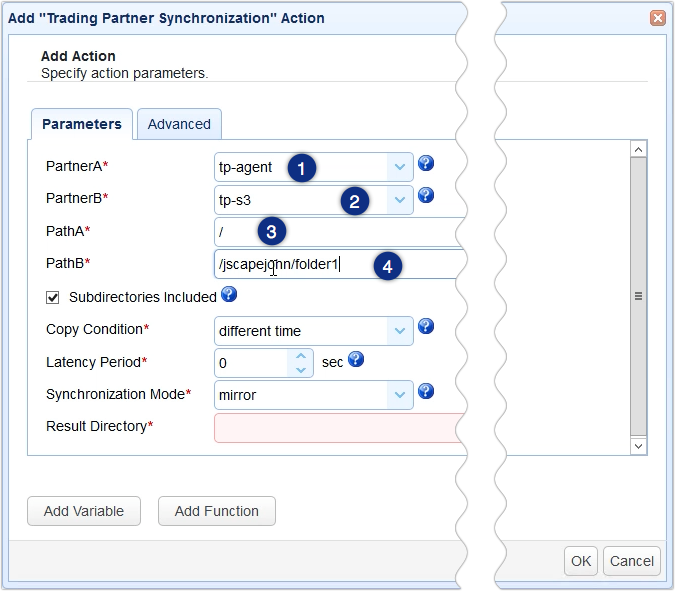Click help icon next to PartnerB
The width and height of the screenshot is (675, 591).
425,195
